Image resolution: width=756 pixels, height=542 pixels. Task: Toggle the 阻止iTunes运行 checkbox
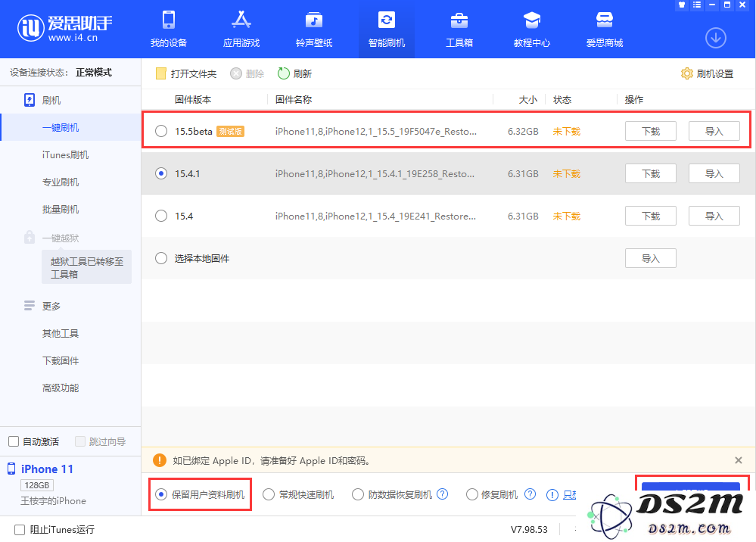click(x=20, y=530)
